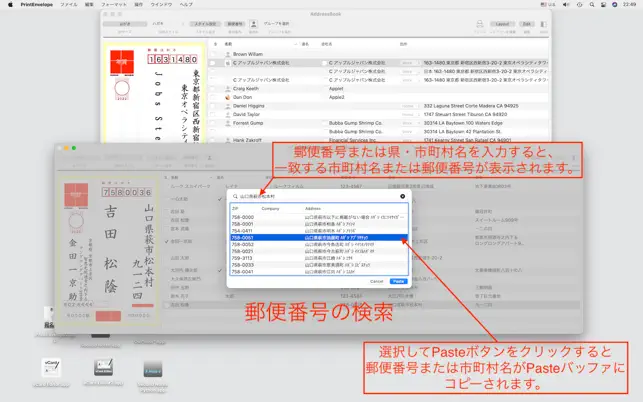Open the style settings dropdown in AddressBook toolbar
This screenshot has width=643, height=402.
pyautogui.click(x=205, y=24)
